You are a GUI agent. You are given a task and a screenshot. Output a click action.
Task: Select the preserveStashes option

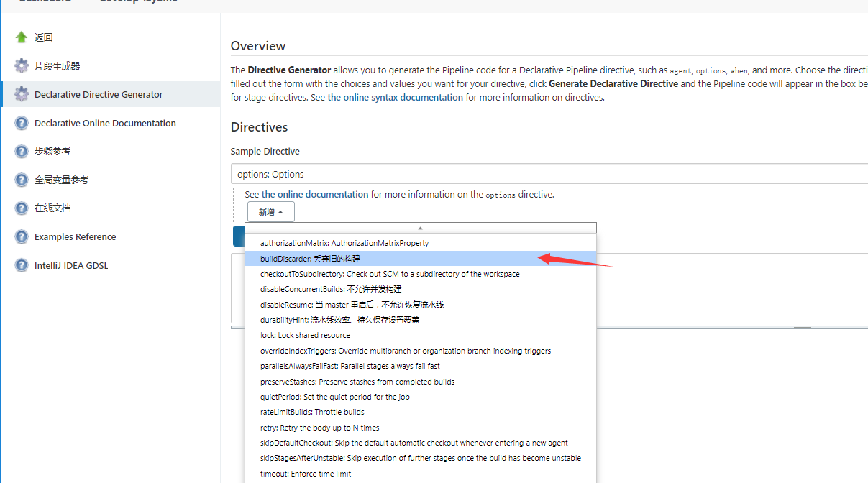(421, 382)
